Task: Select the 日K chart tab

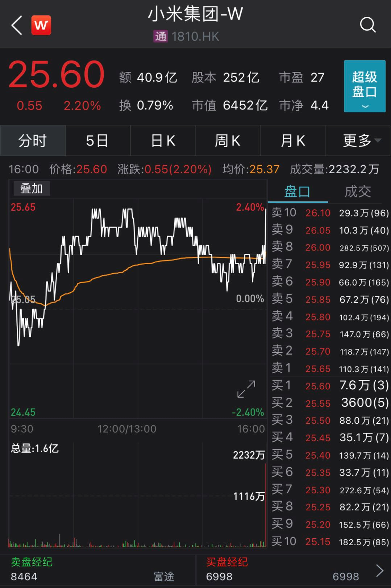Action: click(x=163, y=140)
